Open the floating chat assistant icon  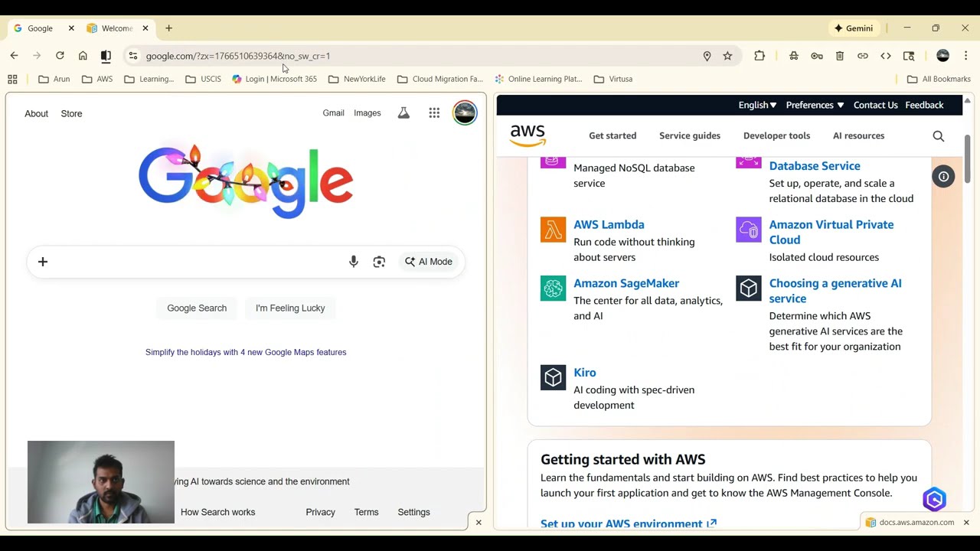click(934, 500)
